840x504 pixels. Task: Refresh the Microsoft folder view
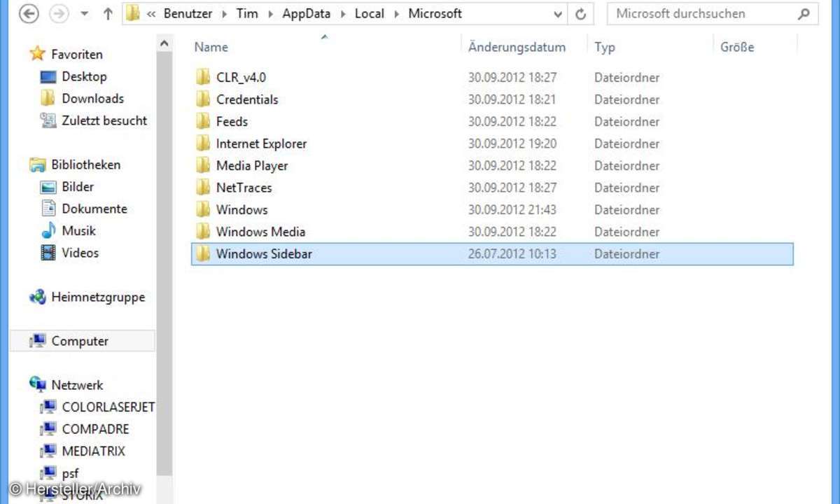580,13
